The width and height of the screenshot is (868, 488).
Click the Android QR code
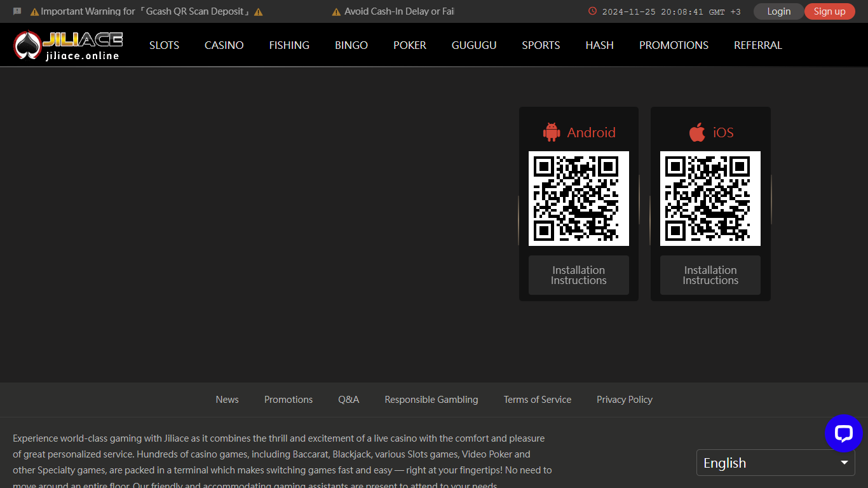[x=579, y=198]
